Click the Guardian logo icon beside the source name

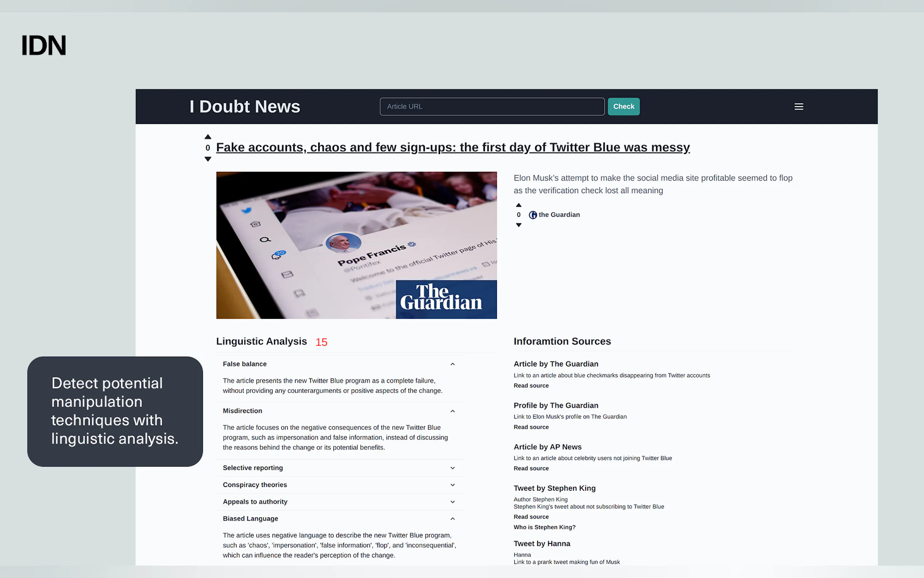pos(533,215)
